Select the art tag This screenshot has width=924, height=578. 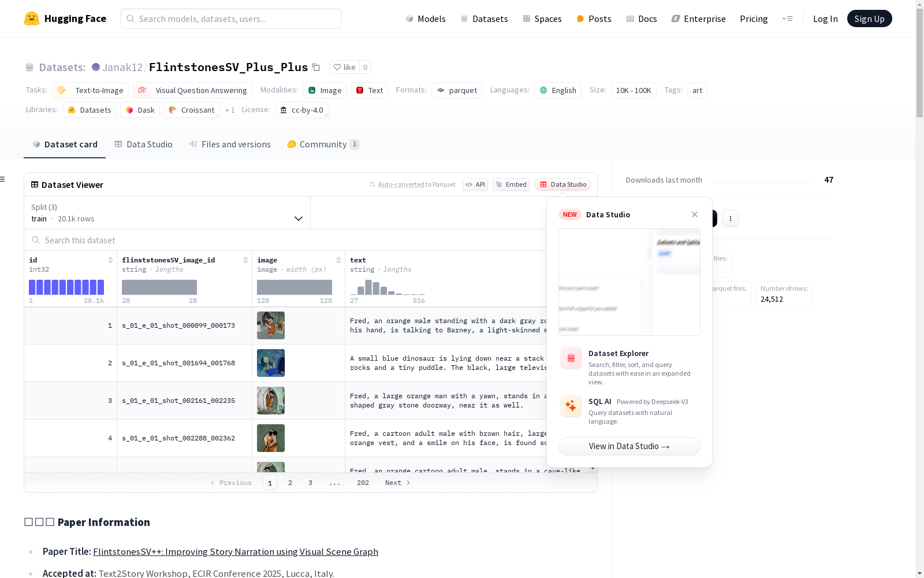[697, 90]
